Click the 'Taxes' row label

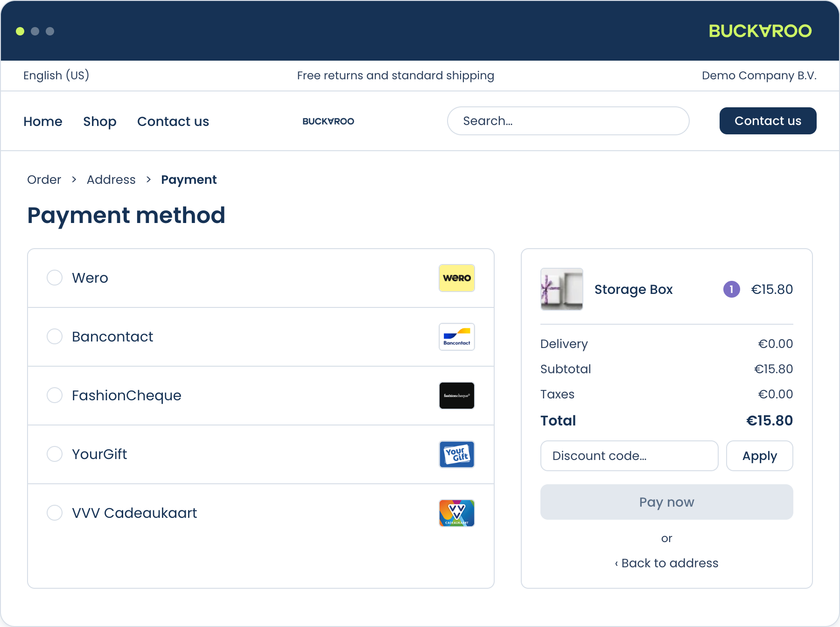coord(557,394)
